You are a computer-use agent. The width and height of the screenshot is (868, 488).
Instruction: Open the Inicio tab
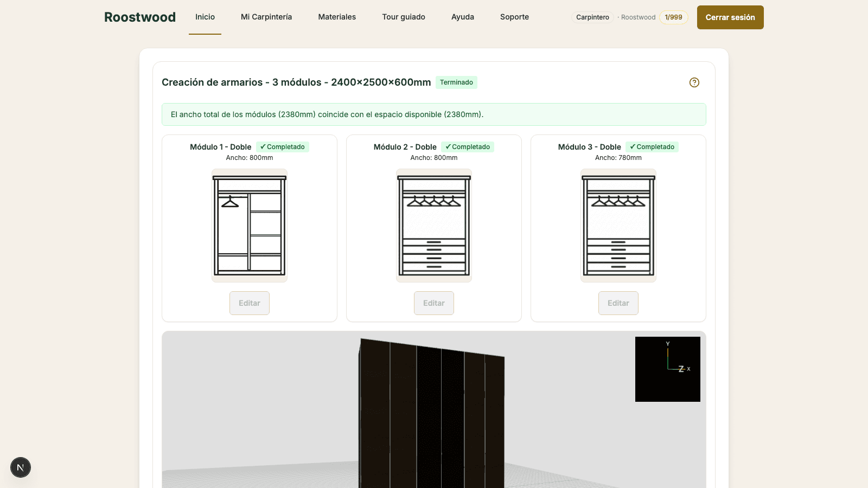tap(205, 17)
